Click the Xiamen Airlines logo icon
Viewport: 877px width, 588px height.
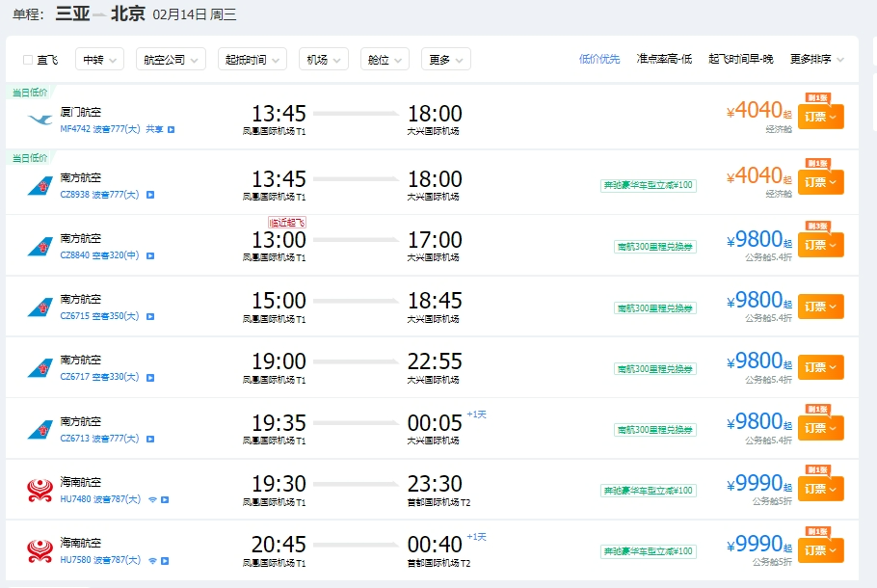pos(40,120)
